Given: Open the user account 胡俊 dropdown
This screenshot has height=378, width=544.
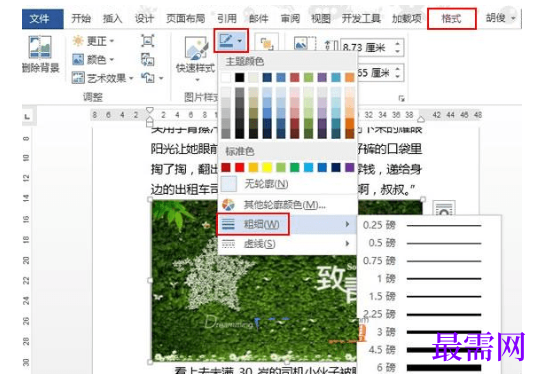Looking at the screenshot, I should tap(501, 18).
